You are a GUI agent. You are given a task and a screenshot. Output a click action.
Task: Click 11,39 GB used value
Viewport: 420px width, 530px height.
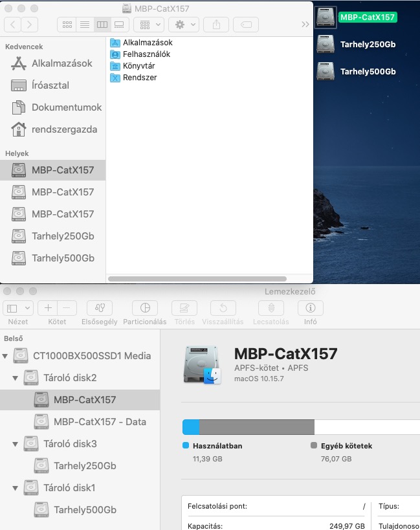click(208, 459)
